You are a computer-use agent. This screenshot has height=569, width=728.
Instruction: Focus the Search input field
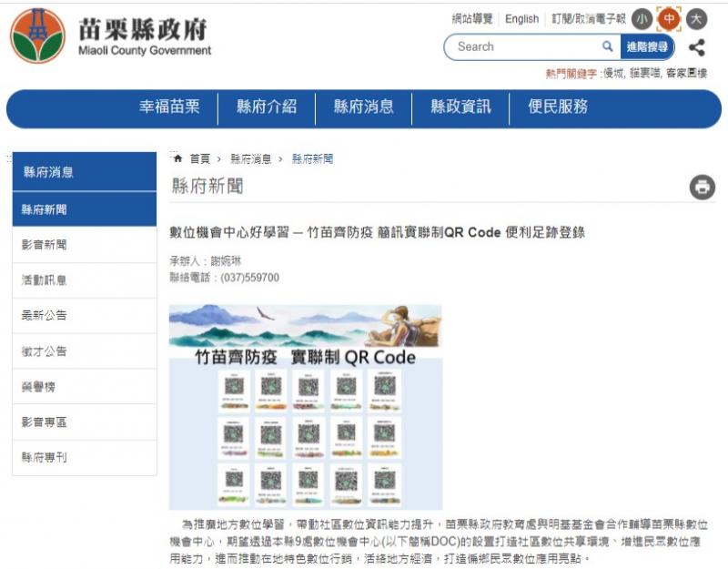(527, 46)
